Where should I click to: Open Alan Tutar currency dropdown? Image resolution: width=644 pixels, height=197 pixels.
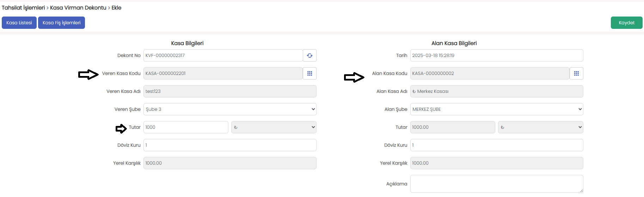(540, 127)
